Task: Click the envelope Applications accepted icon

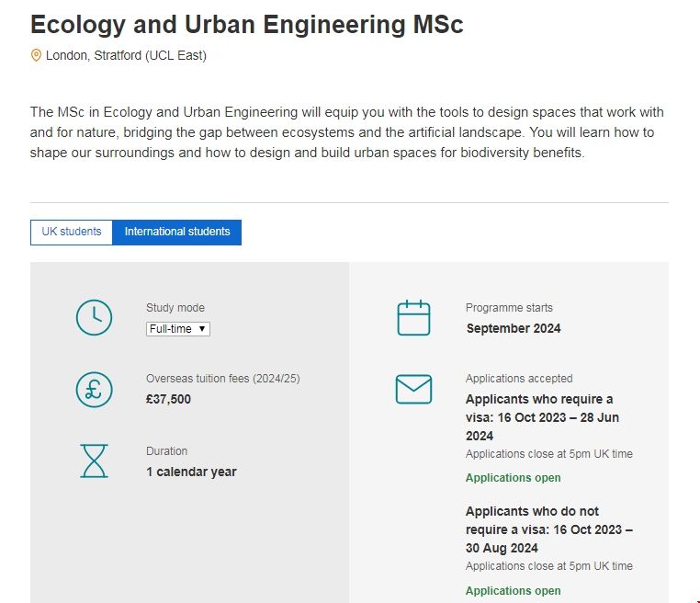Action: pos(413,389)
